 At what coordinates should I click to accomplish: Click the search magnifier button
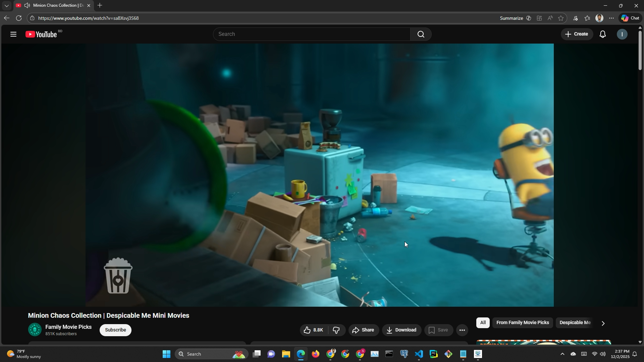click(x=421, y=34)
